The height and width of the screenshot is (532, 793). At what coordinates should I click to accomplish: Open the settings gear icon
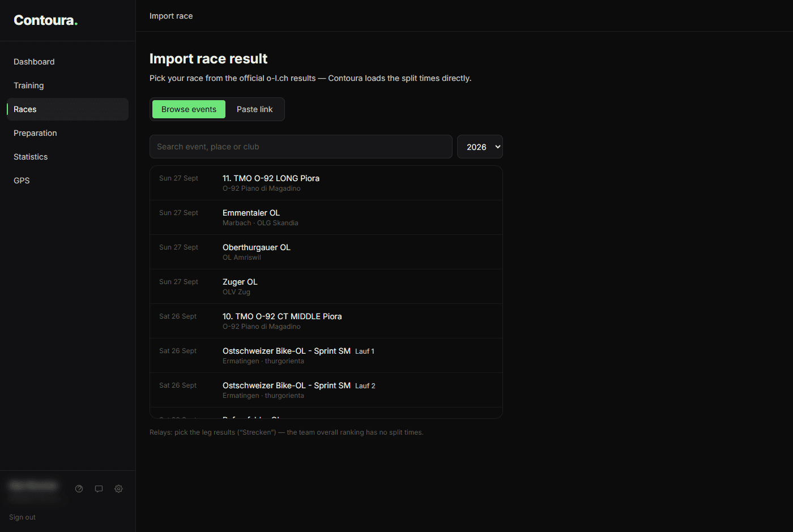(119, 489)
